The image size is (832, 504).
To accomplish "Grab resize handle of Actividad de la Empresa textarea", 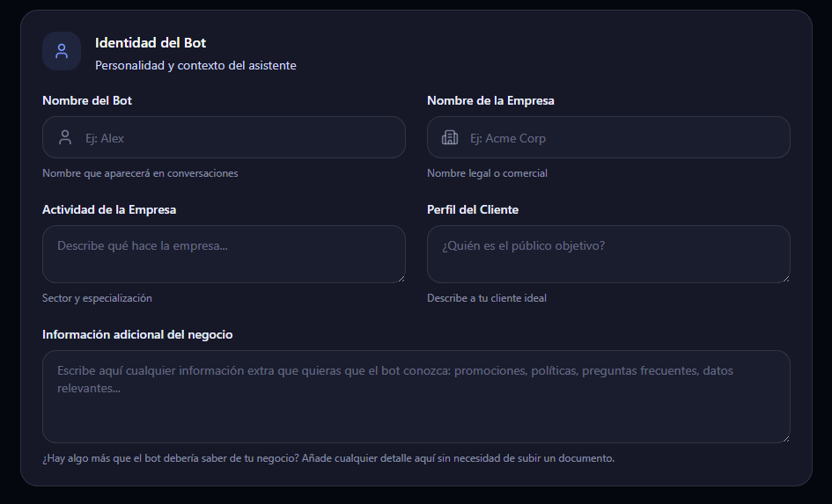I will tap(401, 279).
